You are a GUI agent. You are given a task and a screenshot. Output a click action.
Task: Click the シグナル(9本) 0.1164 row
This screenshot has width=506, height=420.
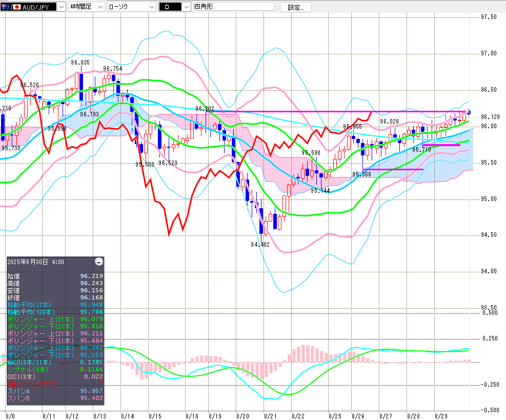pyautogui.click(x=55, y=369)
